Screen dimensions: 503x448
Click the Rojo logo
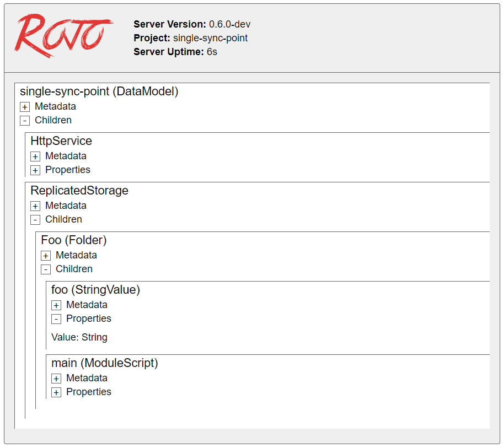tap(63, 36)
